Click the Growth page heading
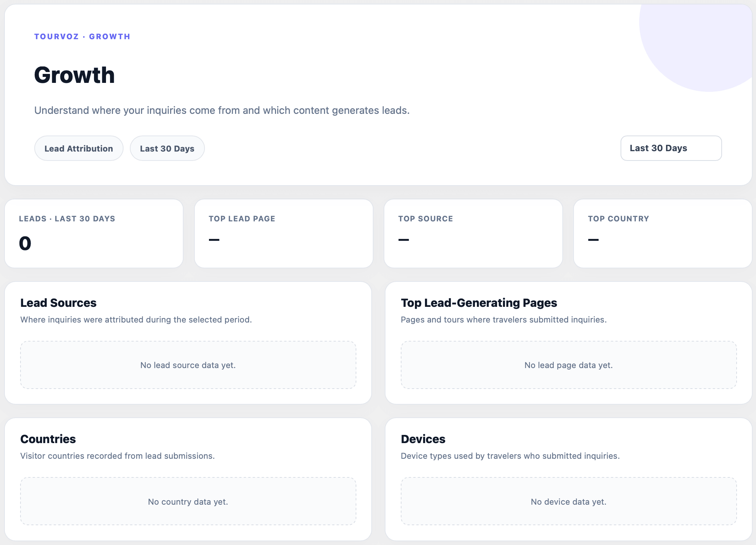756x545 pixels. (74, 75)
